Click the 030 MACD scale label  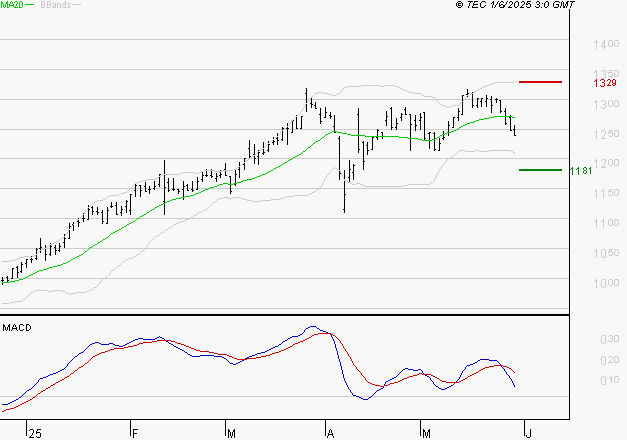(607, 339)
